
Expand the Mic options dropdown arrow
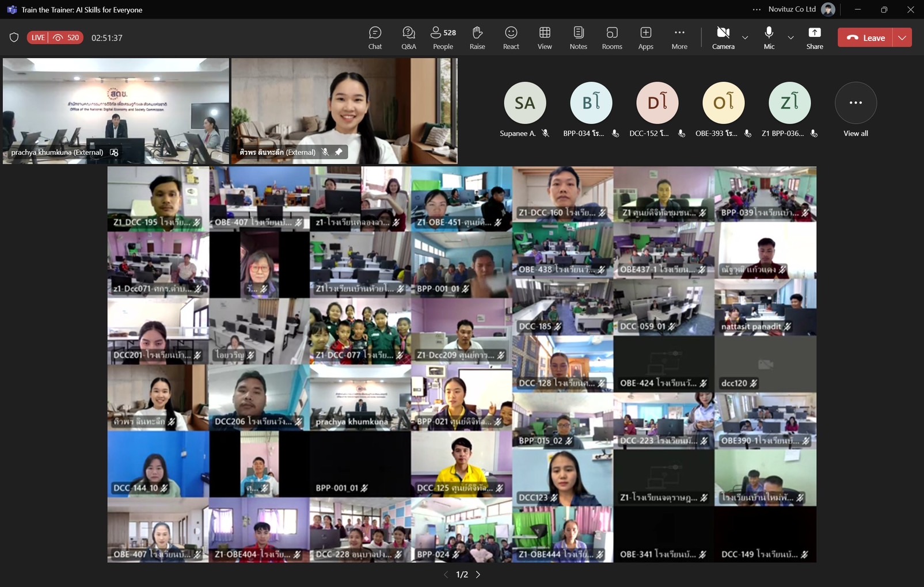tap(790, 38)
